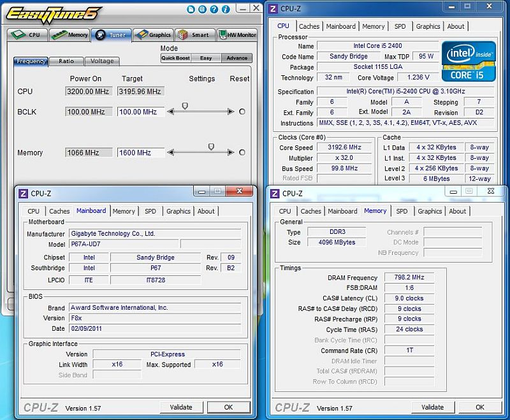Switch to Easy mode

206,58
